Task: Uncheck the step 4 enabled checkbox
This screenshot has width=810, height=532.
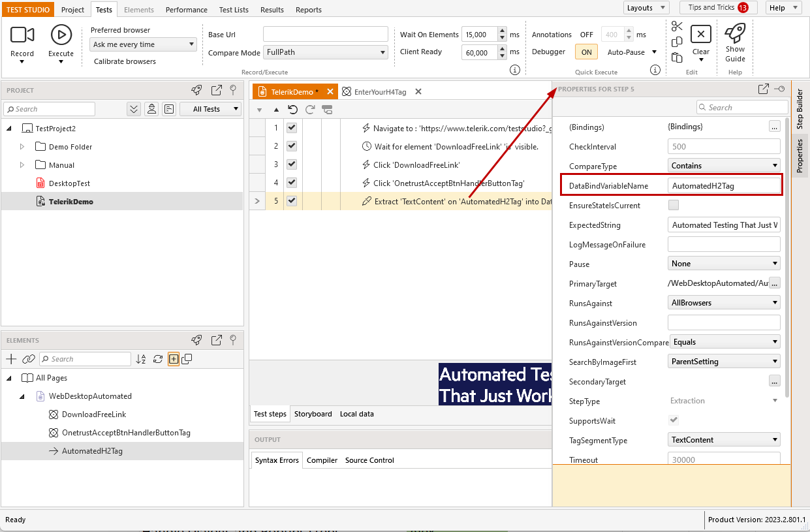Action: [x=292, y=183]
